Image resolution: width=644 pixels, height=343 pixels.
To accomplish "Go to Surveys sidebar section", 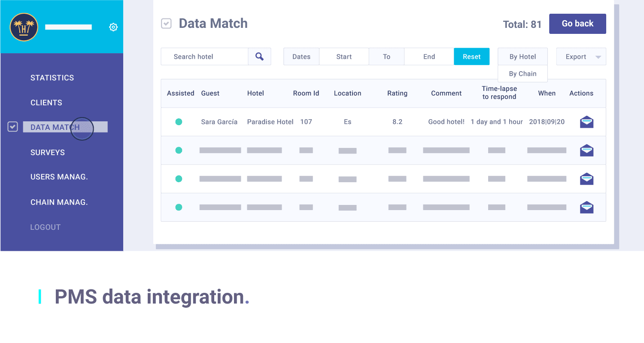I will 48,153.
